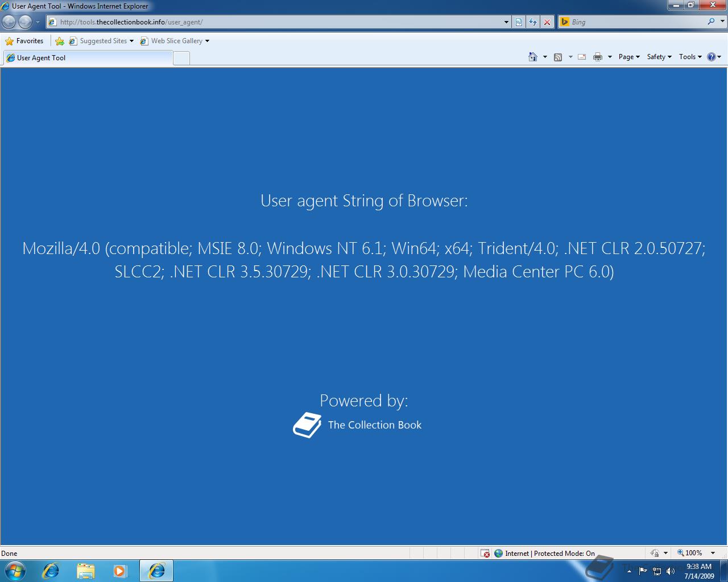Expand the zoom level dropdown arrow

pyautogui.click(x=713, y=553)
